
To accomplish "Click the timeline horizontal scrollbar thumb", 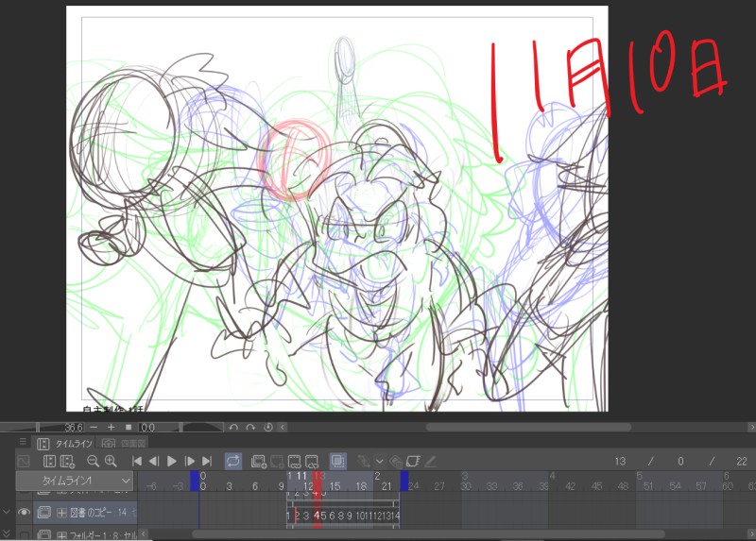I will click(x=429, y=533).
